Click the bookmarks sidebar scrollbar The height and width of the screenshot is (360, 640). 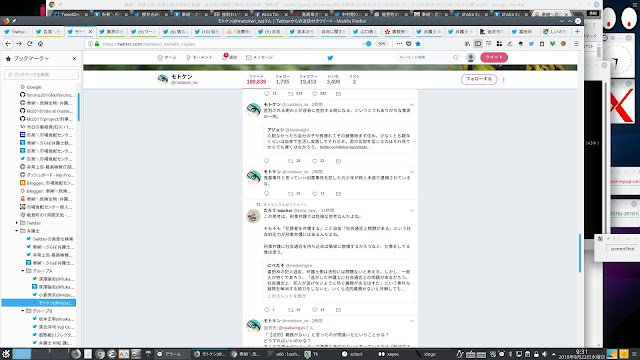[78, 107]
